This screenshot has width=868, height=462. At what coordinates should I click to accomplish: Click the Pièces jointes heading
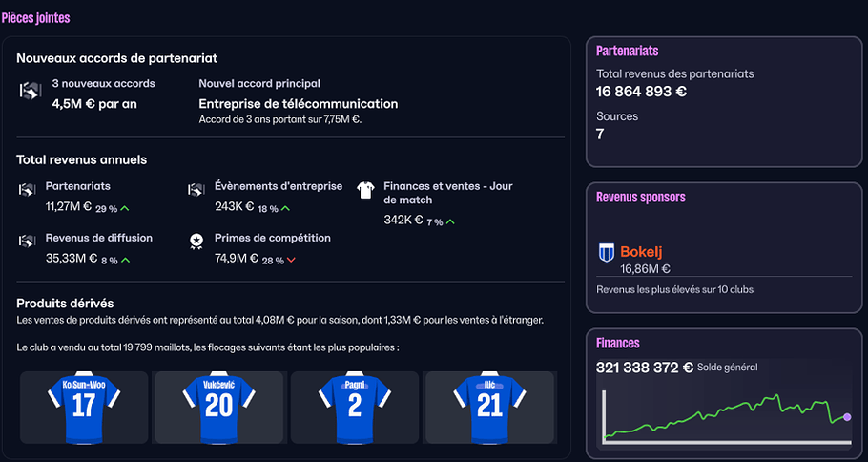coord(35,18)
